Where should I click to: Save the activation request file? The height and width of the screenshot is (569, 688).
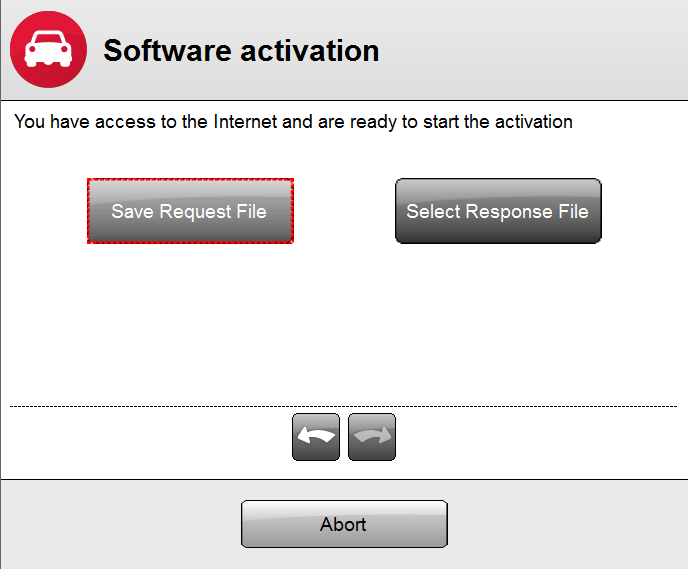tap(190, 211)
